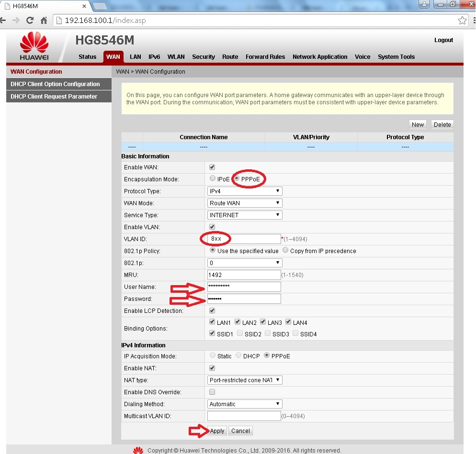Toggle the Enable WAN checkbox
Screen dimensions: 476x454
(212, 167)
